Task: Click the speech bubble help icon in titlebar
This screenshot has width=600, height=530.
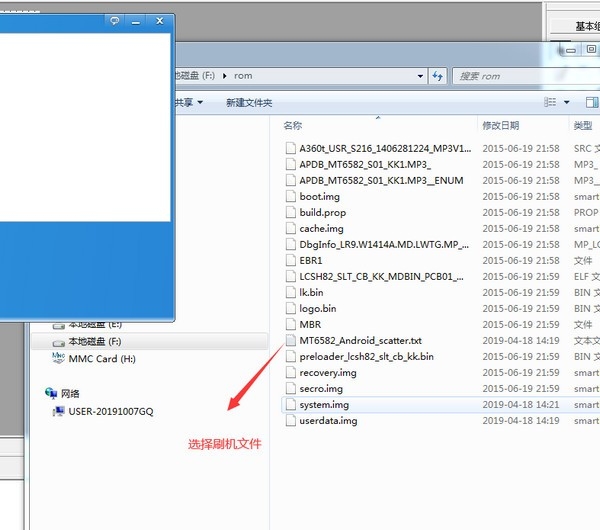Action: point(114,21)
